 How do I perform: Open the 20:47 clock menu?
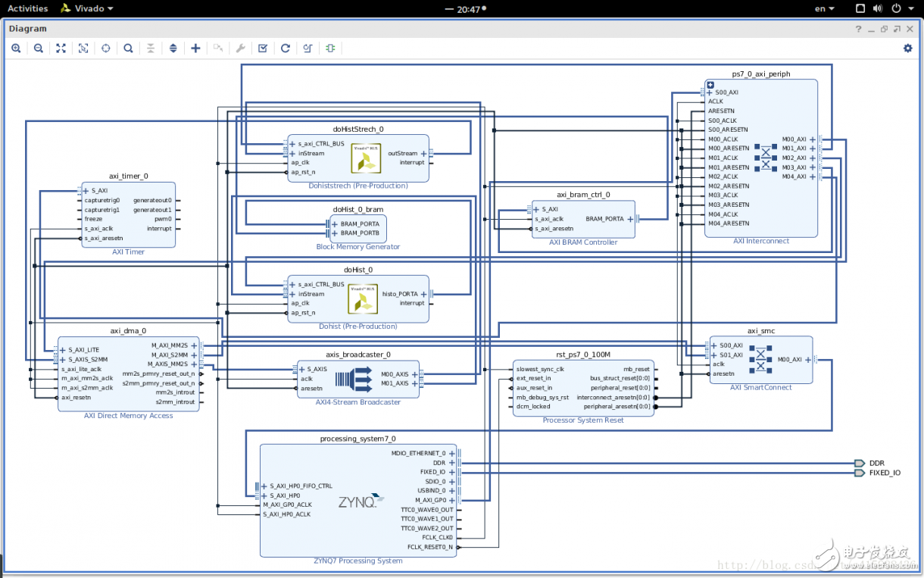(x=467, y=9)
